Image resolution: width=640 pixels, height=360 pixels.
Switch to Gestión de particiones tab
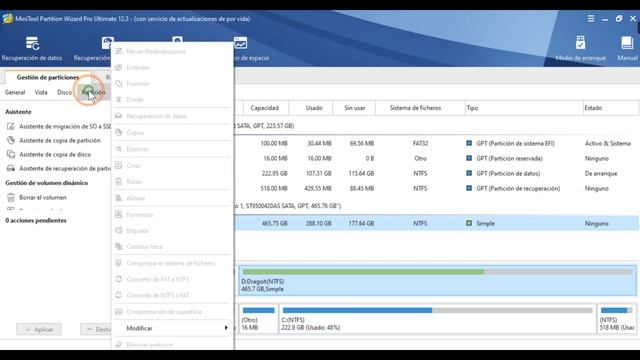point(48,77)
